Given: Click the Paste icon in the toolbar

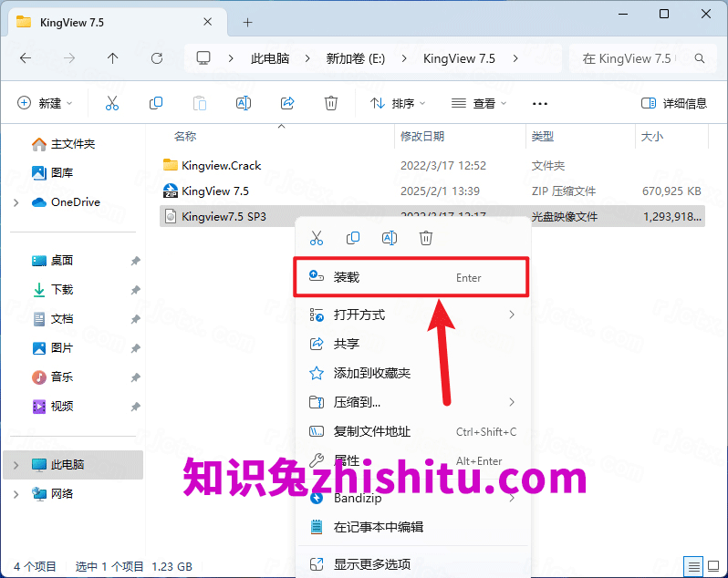Looking at the screenshot, I should (x=200, y=103).
